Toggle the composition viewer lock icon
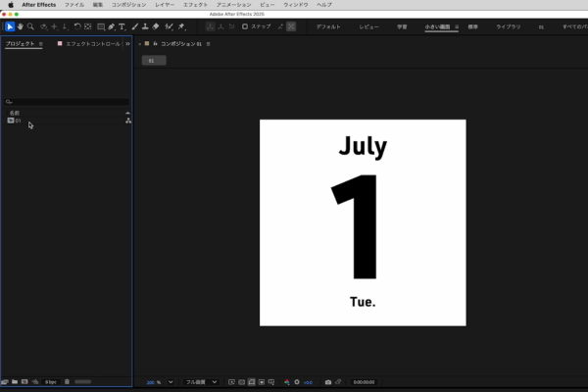This screenshot has height=392, width=588. pos(155,44)
